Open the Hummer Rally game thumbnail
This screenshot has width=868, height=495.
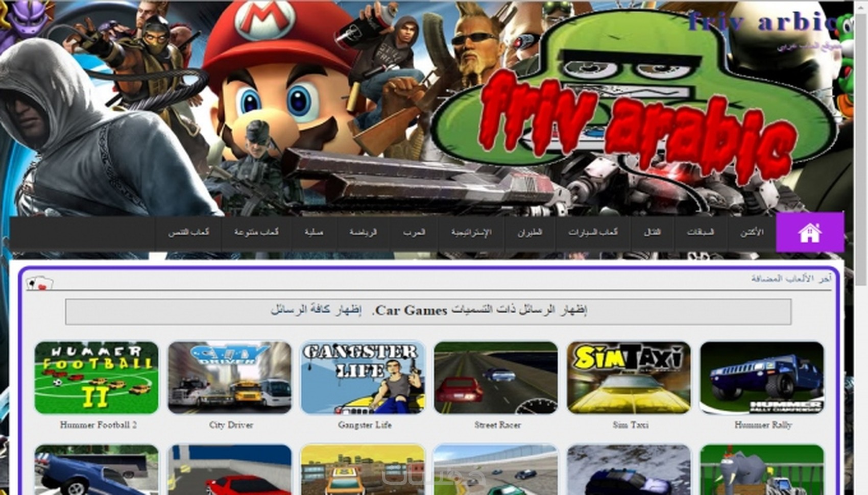(762, 378)
